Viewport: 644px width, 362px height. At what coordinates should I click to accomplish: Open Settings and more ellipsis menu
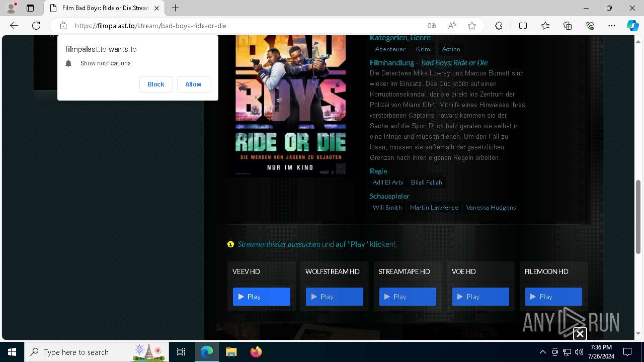(x=612, y=26)
